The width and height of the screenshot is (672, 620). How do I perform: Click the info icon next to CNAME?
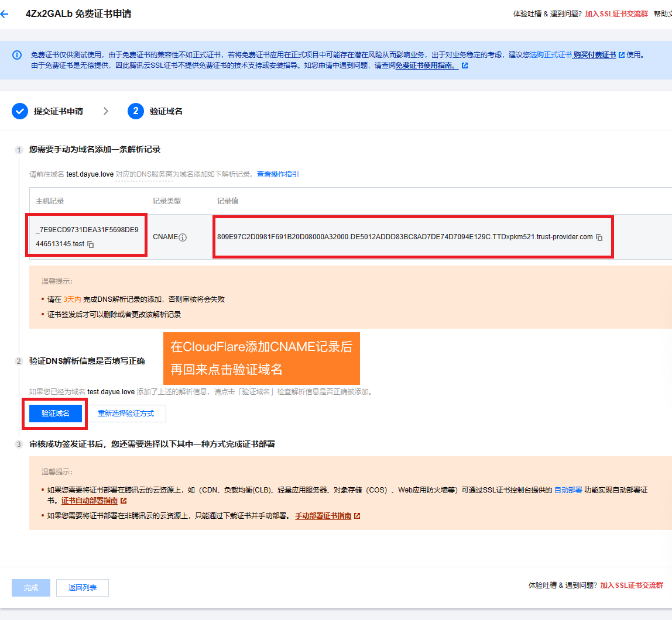(x=183, y=237)
